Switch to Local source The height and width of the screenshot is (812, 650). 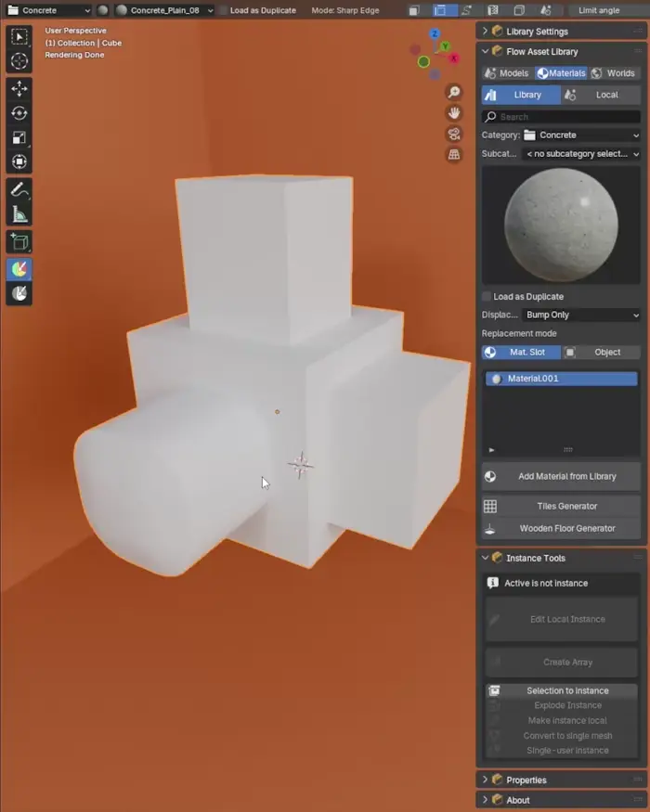601,95
